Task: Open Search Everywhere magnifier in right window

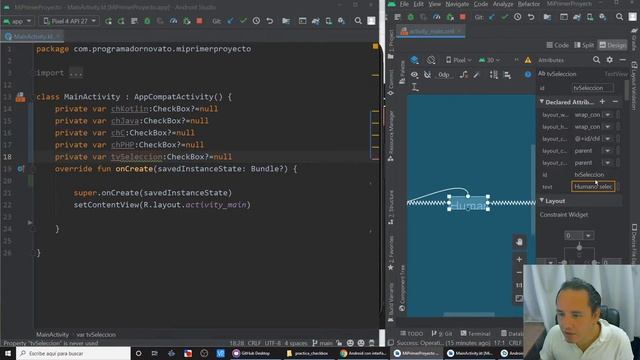Action: coord(619,17)
